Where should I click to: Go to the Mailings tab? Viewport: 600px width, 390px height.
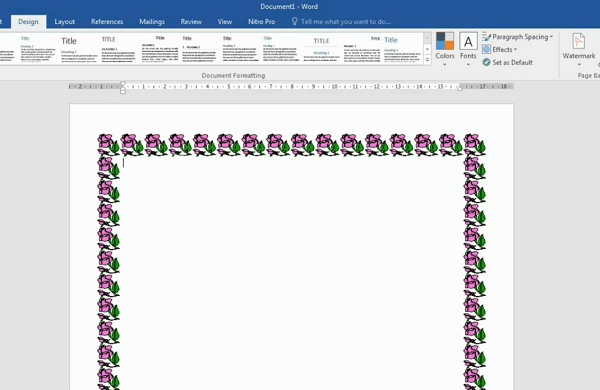pyautogui.click(x=152, y=22)
